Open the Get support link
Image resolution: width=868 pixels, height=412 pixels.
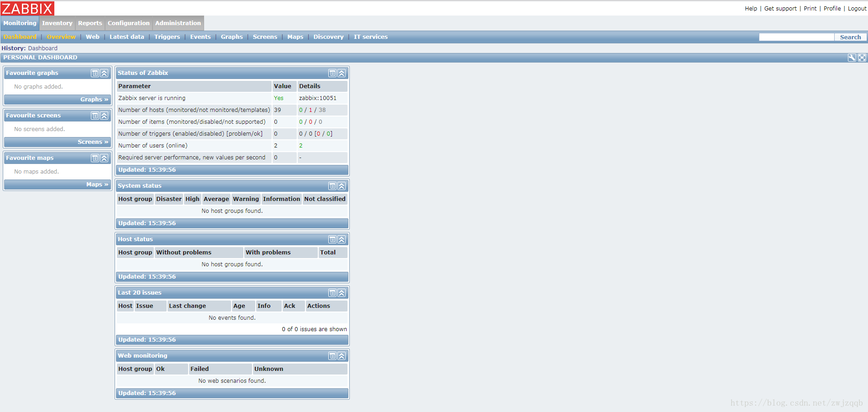click(780, 8)
